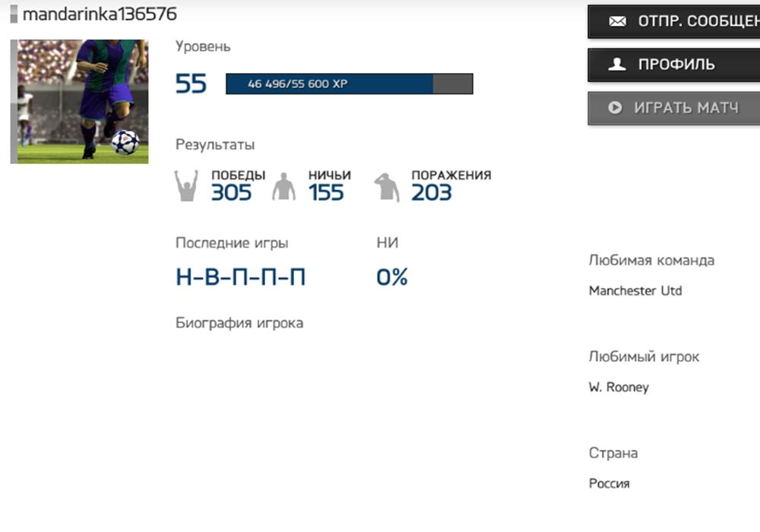760x532 pixels.
Task: Click the 305 wins count
Action: click(x=231, y=193)
